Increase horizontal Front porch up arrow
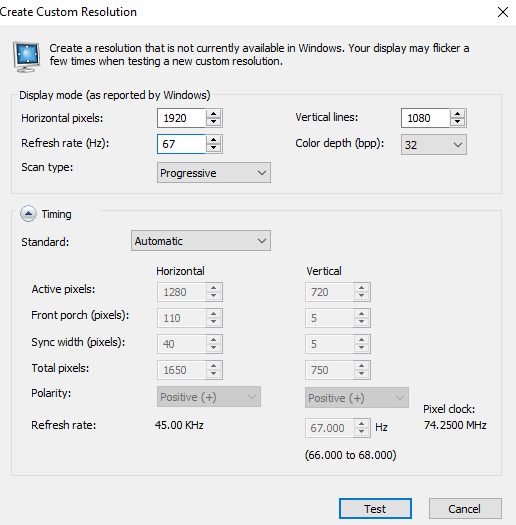The image size is (516, 525). tap(214, 314)
